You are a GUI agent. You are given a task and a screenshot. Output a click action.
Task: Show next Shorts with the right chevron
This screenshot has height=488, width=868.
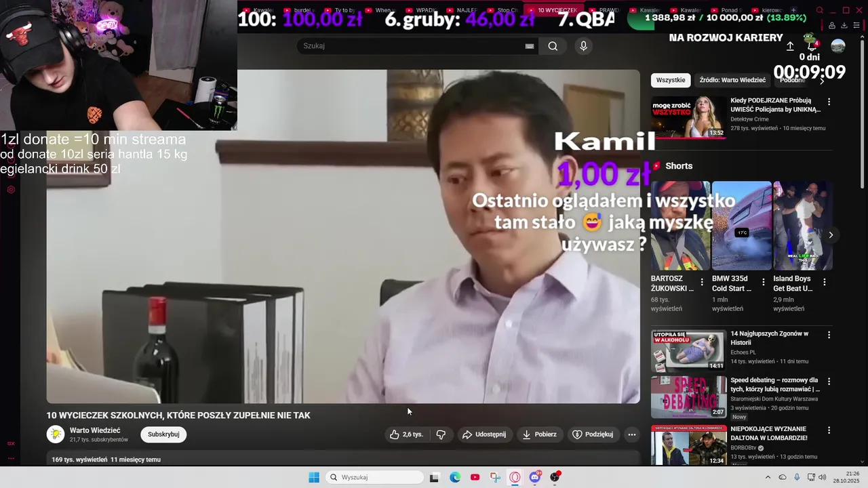[x=831, y=235]
